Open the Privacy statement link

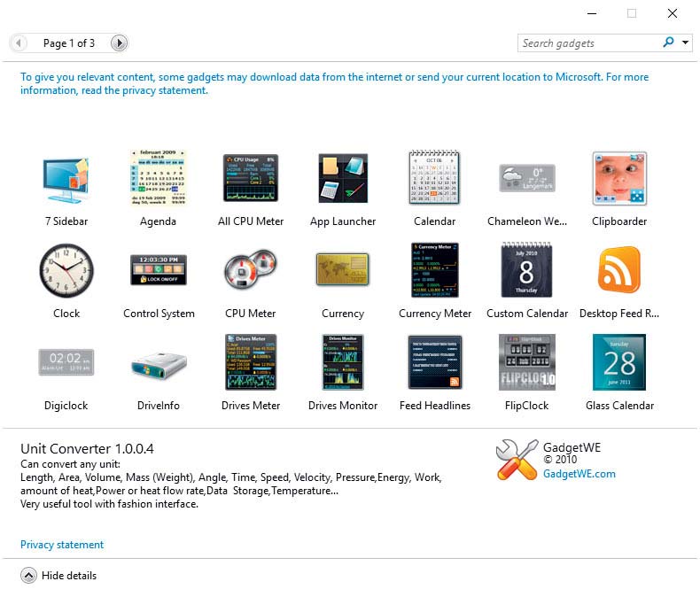62,545
